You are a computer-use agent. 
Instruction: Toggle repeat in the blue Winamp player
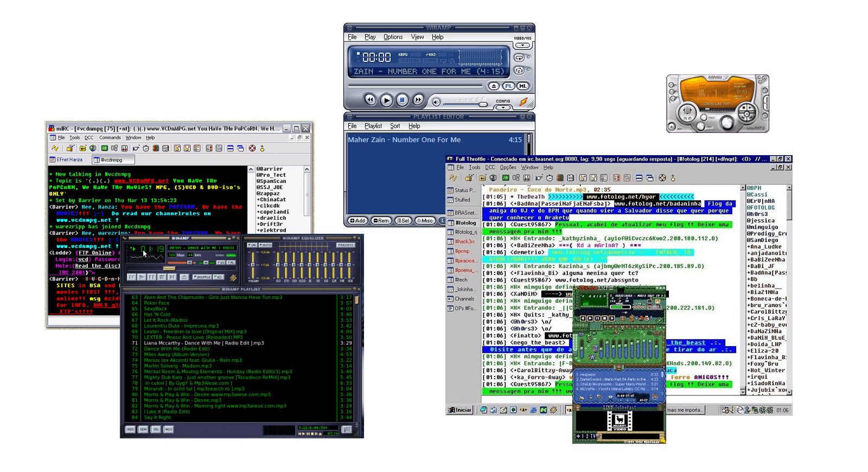(519, 58)
